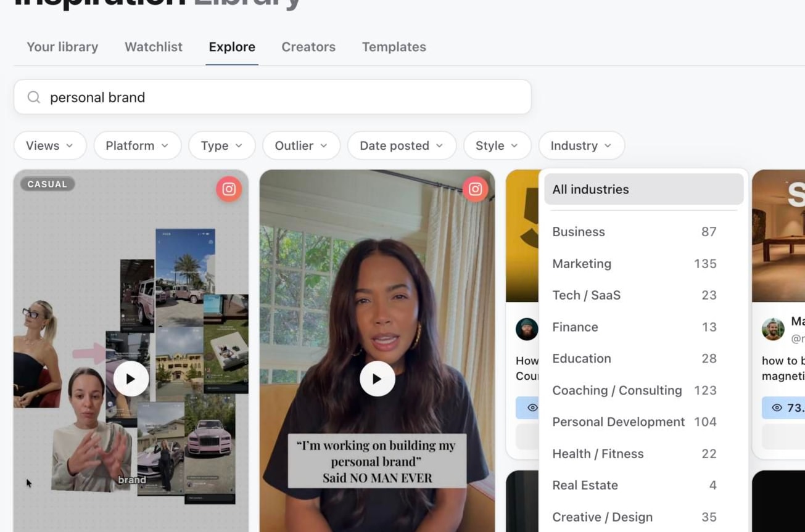
Task: Open the pool table room thumbnail
Action: pos(778,236)
